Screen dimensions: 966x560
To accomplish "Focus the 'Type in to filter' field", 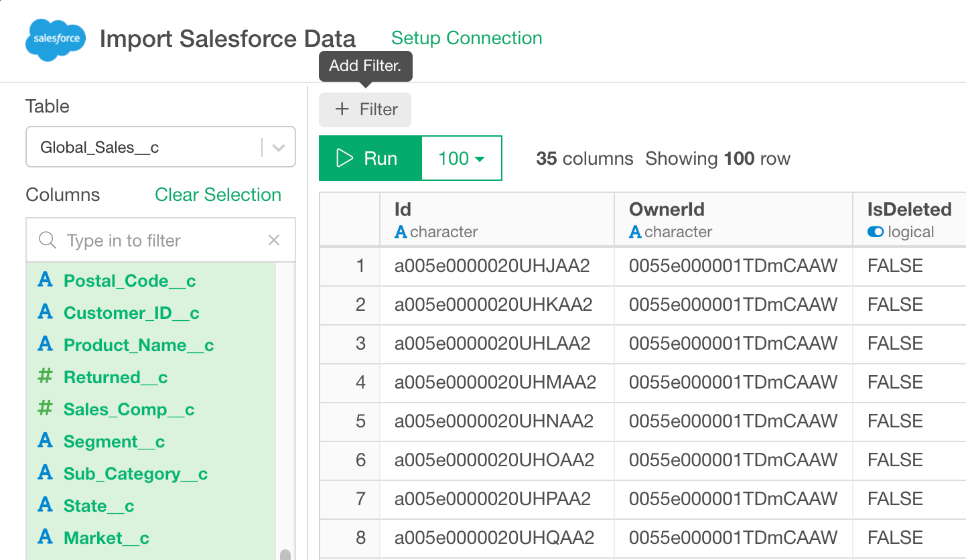I will point(161,240).
